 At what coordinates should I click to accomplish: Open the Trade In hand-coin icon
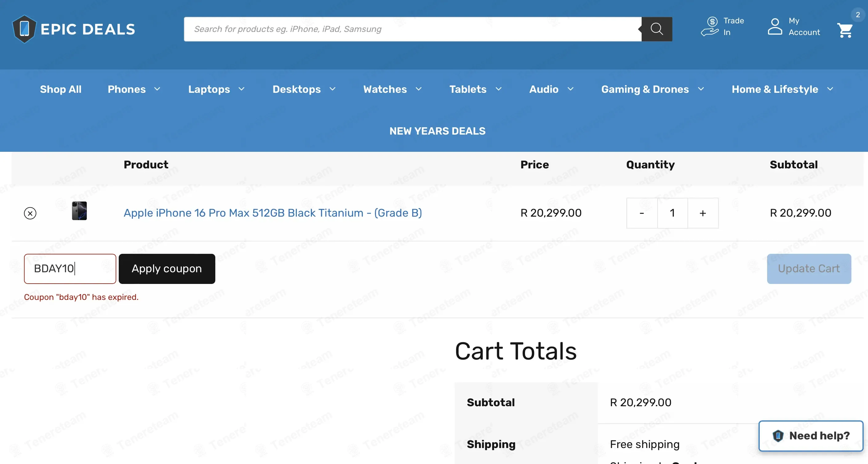[x=710, y=27]
